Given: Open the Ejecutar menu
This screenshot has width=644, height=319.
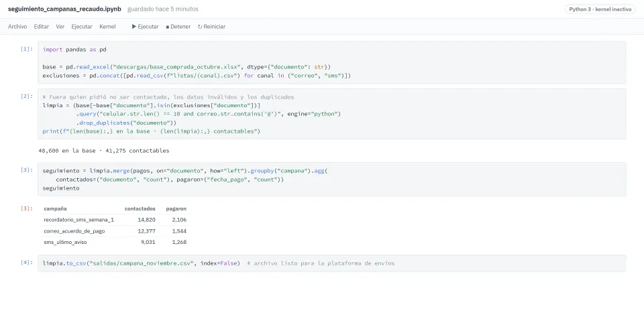Looking at the screenshot, I should click(82, 27).
